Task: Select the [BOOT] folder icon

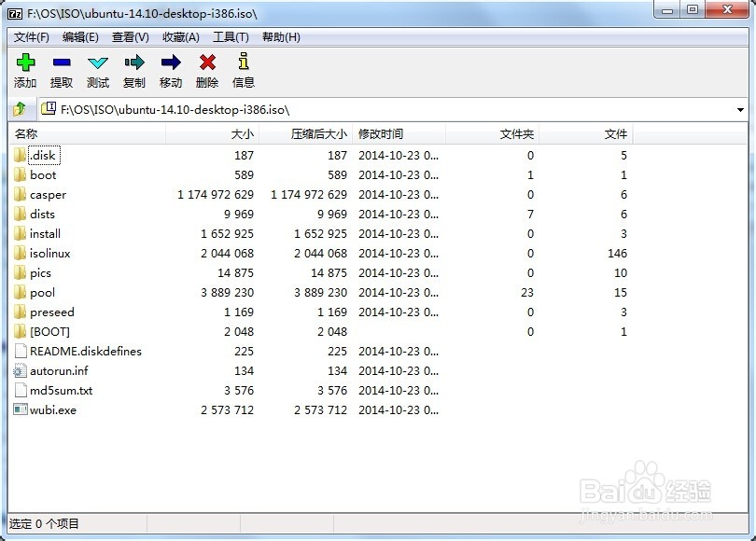Action: (x=20, y=331)
